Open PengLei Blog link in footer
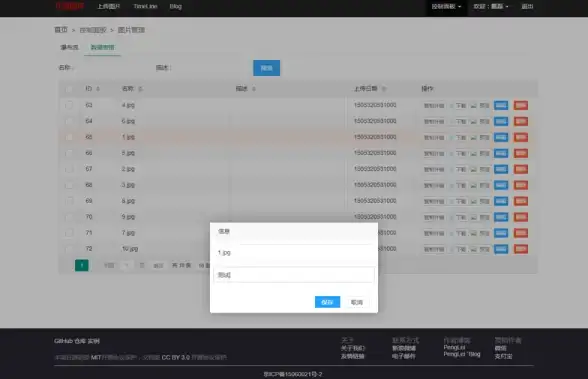This screenshot has height=379, width=588. [x=462, y=354]
